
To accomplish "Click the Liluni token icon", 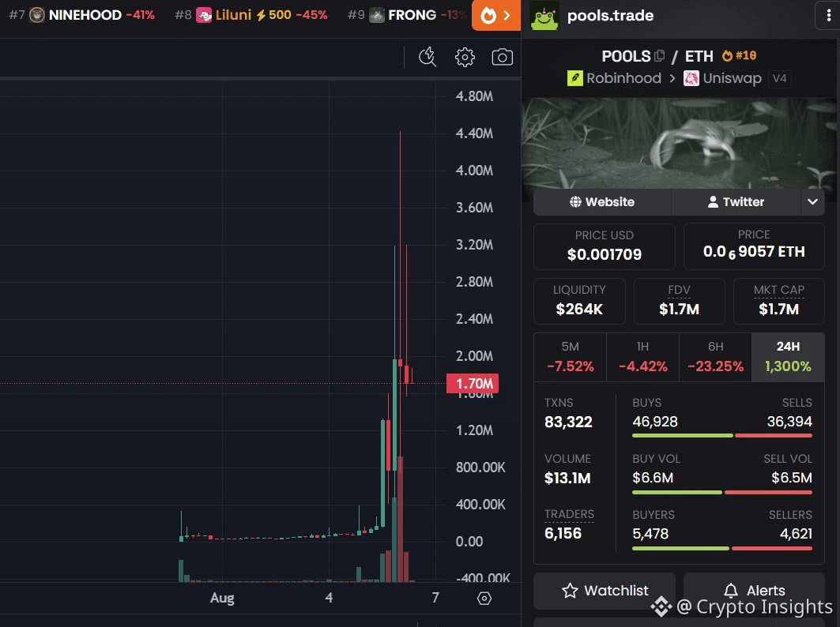I will point(204,15).
